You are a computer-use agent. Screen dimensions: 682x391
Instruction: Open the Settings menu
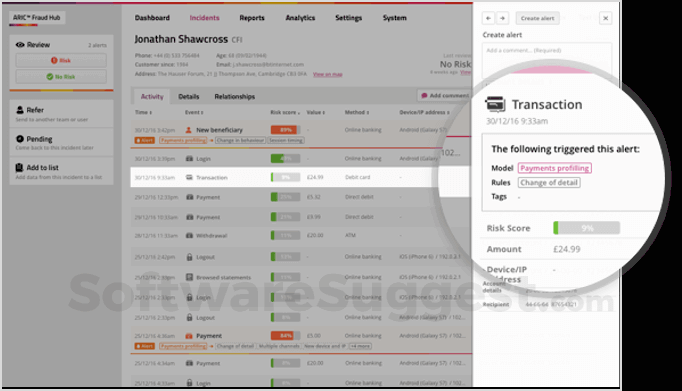pos(348,18)
